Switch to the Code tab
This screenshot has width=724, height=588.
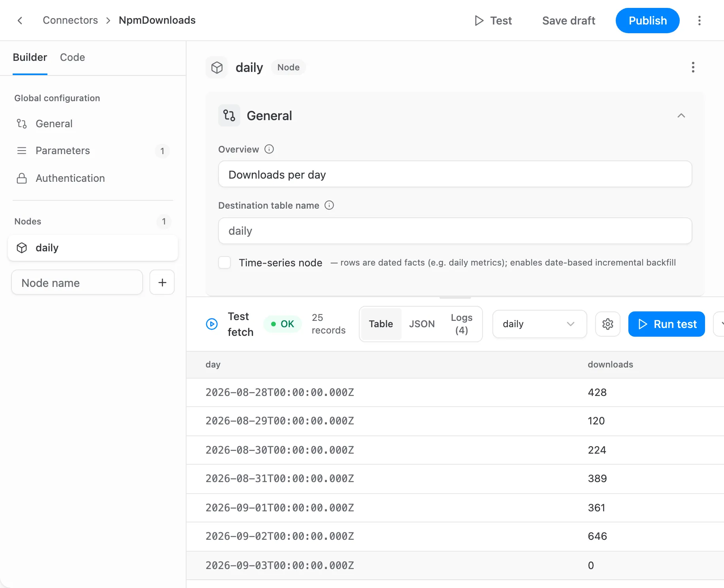coord(72,57)
